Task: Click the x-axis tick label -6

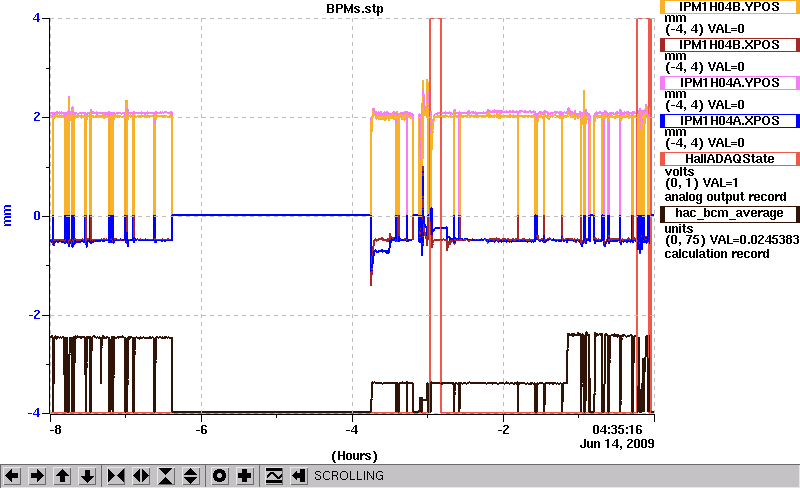Action: point(201,429)
